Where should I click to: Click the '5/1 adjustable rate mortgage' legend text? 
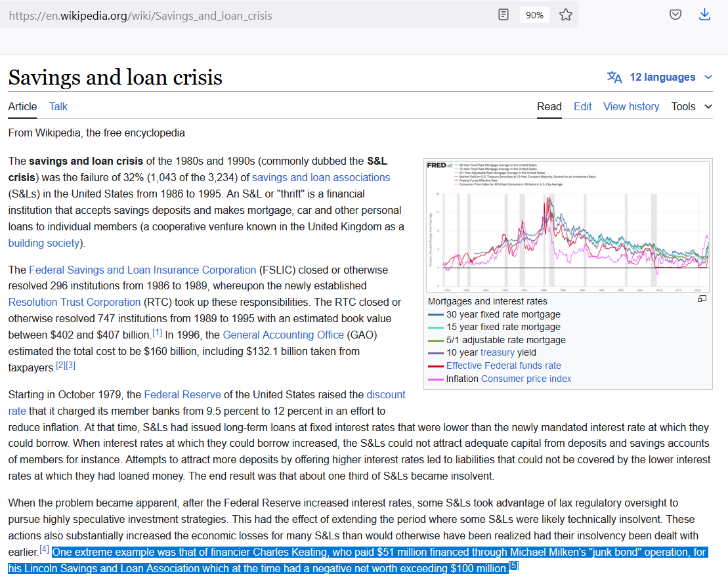pos(506,340)
